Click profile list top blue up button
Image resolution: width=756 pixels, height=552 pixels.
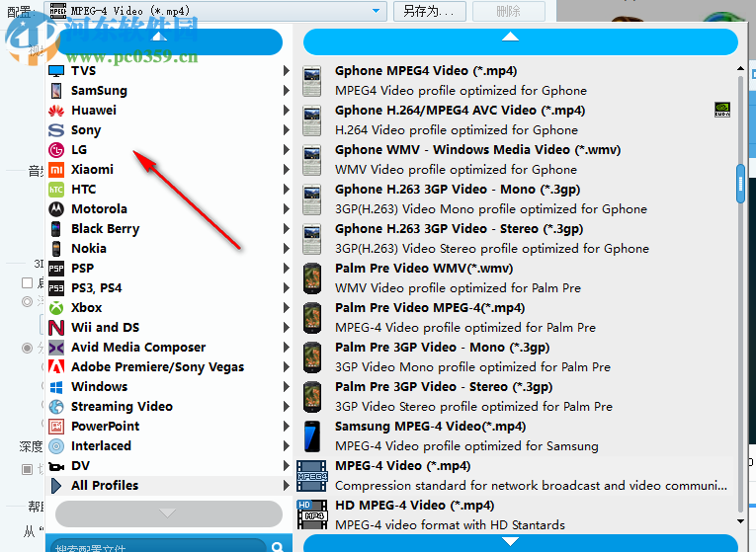(520, 41)
